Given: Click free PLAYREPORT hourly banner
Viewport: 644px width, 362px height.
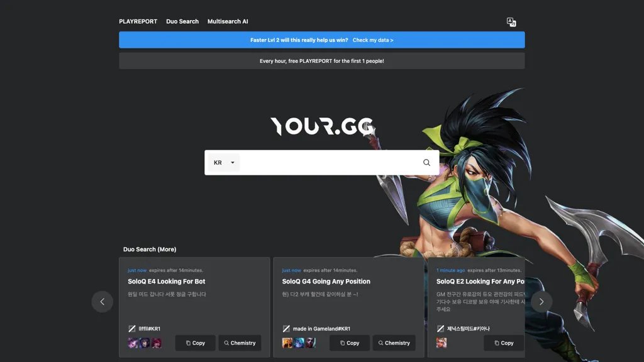Looking at the screenshot, I should [x=321, y=61].
